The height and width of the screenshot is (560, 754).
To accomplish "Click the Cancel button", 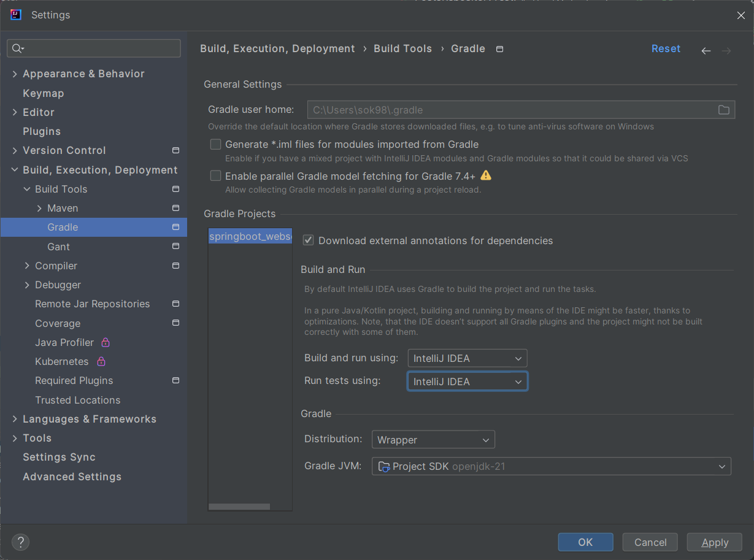I will 650,542.
